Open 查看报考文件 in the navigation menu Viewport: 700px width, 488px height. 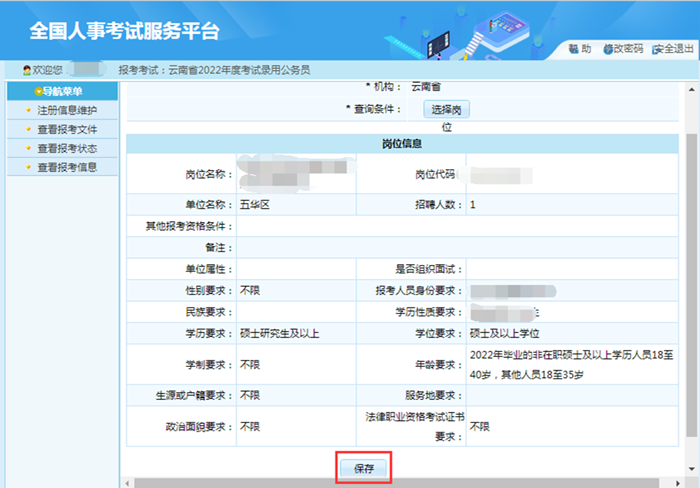(x=66, y=129)
